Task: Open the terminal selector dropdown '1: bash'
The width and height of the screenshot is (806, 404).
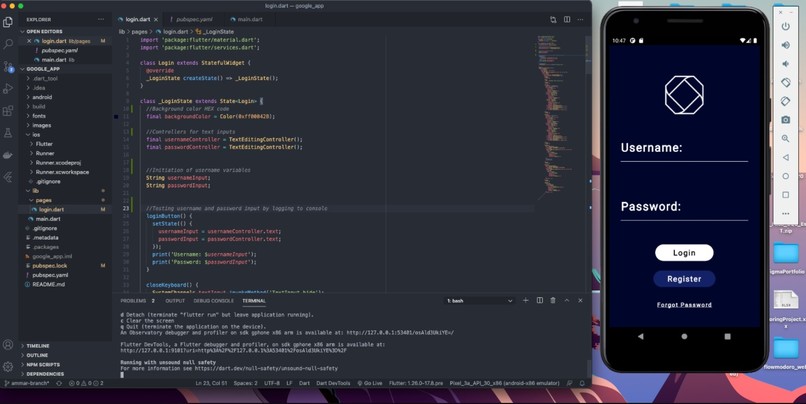Action: point(480,301)
